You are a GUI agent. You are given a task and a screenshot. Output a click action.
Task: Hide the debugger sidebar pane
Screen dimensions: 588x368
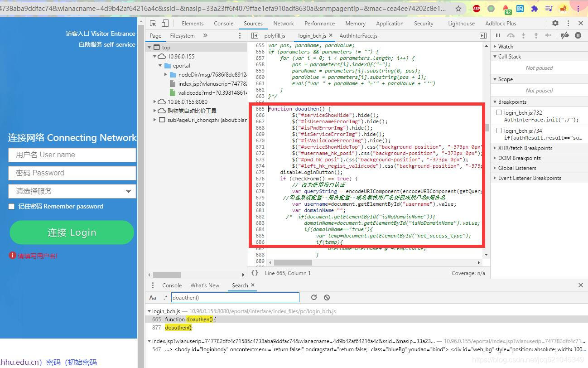483,35
